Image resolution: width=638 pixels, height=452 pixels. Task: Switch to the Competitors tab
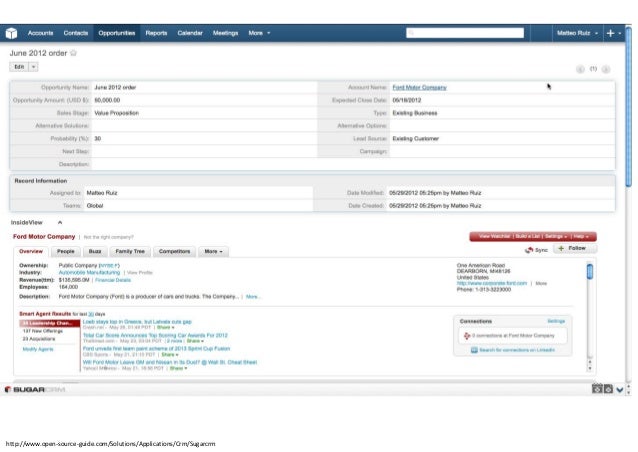point(175,251)
